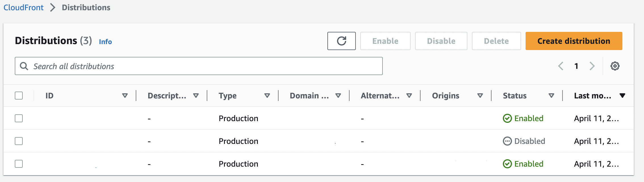Click Enabled status icon in third row
Screen dimensions: 644x182
(507, 164)
